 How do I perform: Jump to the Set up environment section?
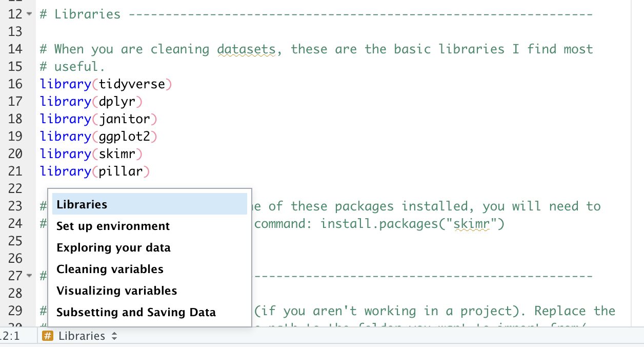113,226
